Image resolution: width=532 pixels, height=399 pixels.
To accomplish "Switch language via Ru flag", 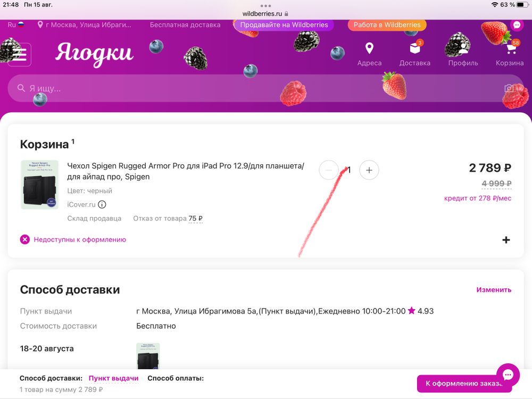I will [x=15, y=25].
